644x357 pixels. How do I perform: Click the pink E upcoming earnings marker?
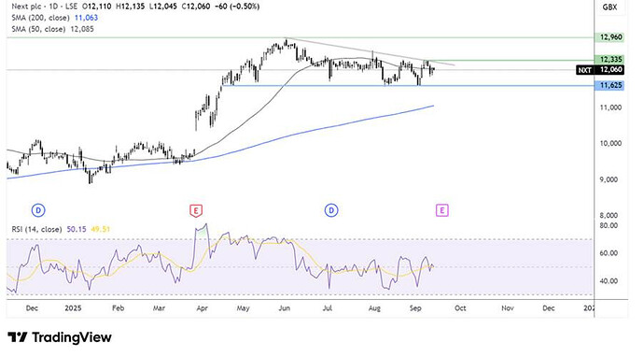[441, 211]
